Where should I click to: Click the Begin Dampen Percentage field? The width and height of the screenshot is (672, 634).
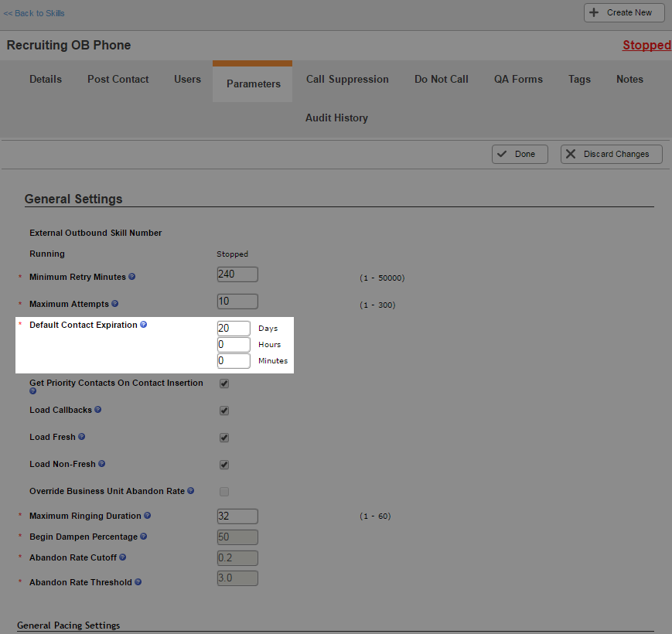[237, 537]
